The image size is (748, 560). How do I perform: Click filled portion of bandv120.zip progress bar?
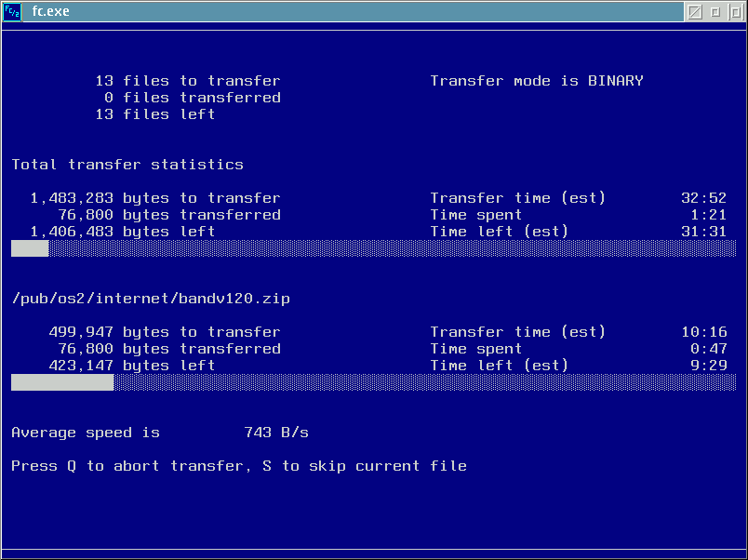pos(62,382)
